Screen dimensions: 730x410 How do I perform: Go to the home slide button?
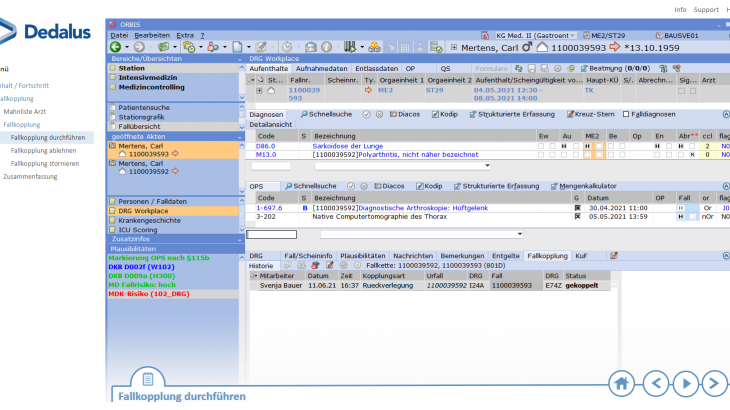click(622, 383)
